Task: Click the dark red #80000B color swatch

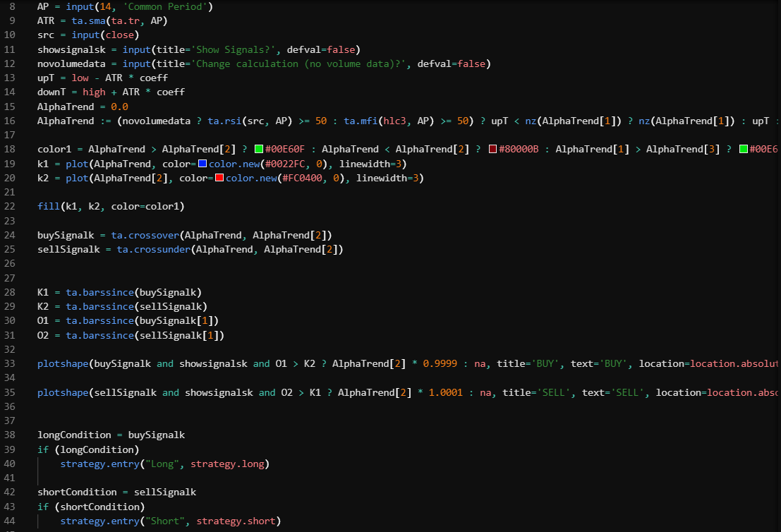Action: point(492,149)
